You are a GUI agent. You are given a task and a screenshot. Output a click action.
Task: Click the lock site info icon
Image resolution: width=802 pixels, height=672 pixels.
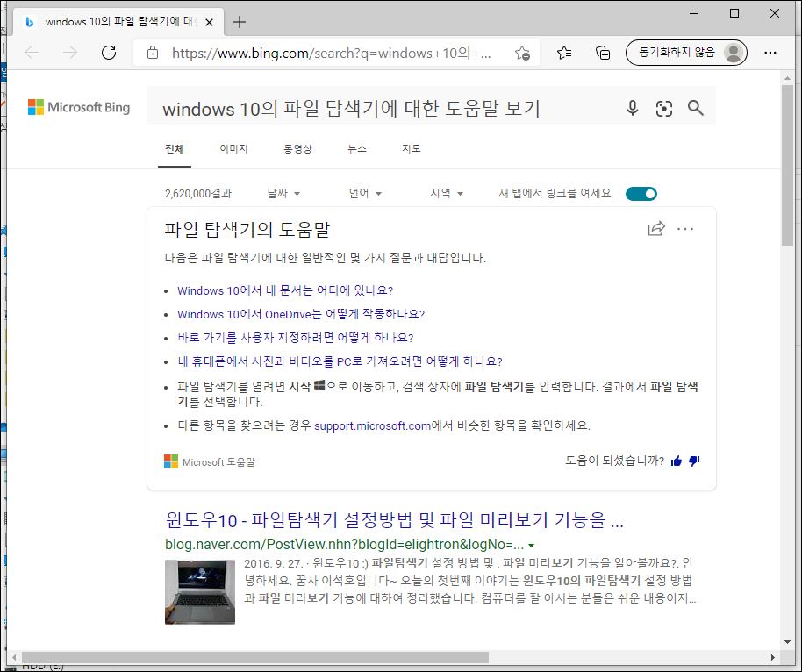153,53
